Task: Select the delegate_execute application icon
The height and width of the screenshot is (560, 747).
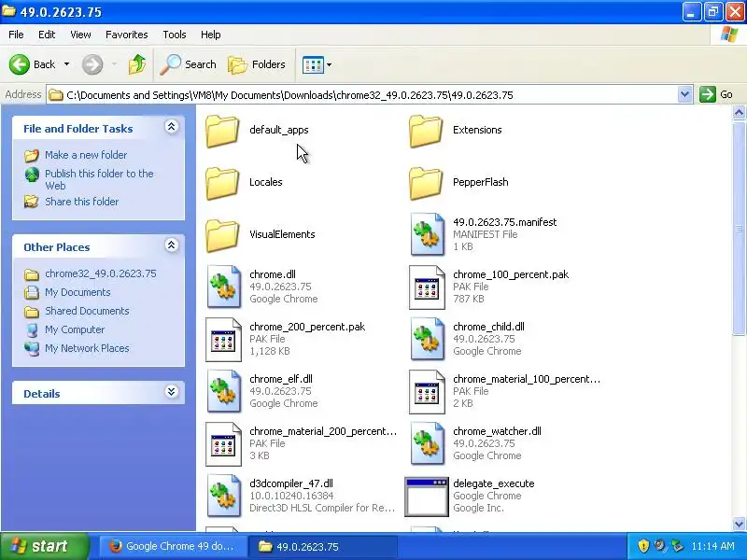Action: point(427,497)
